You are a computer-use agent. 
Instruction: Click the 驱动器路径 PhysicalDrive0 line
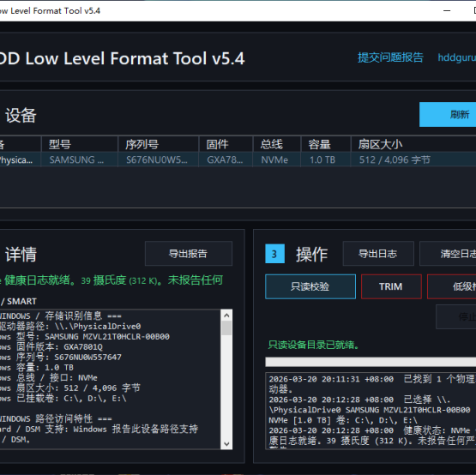click(70, 327)
